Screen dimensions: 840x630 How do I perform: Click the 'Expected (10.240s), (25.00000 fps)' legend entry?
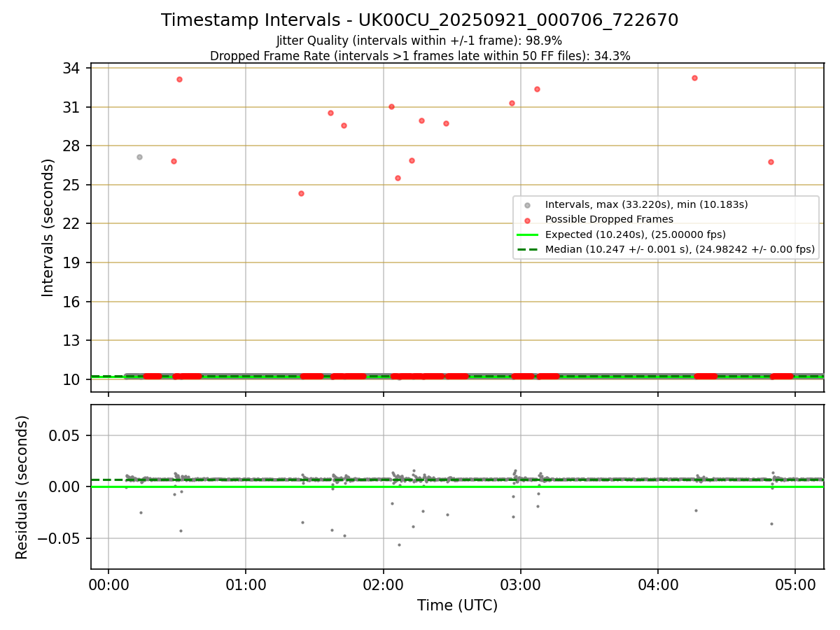[x=635, y=234]
